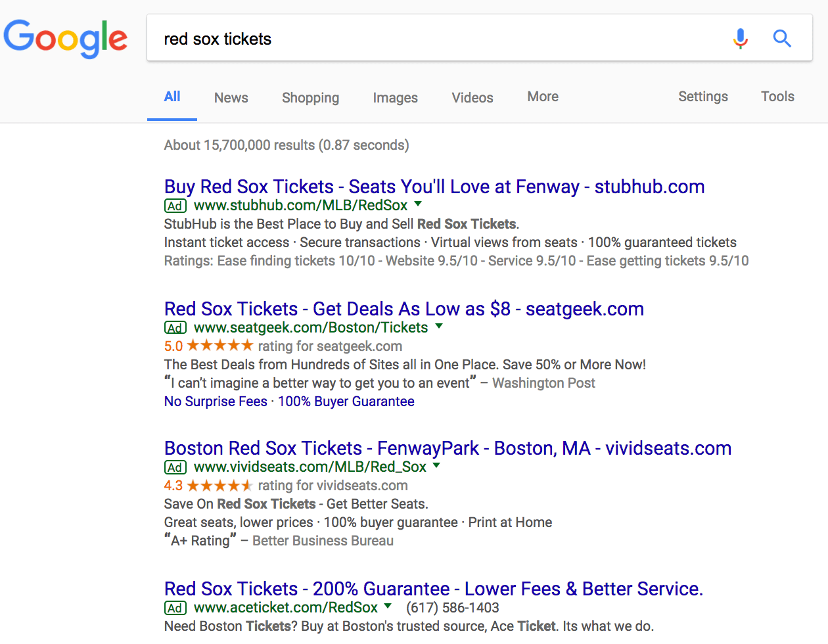This screenshot has width=828, height=644.
Task: Click the magnifying glass search button
Action: pos(782,39)
